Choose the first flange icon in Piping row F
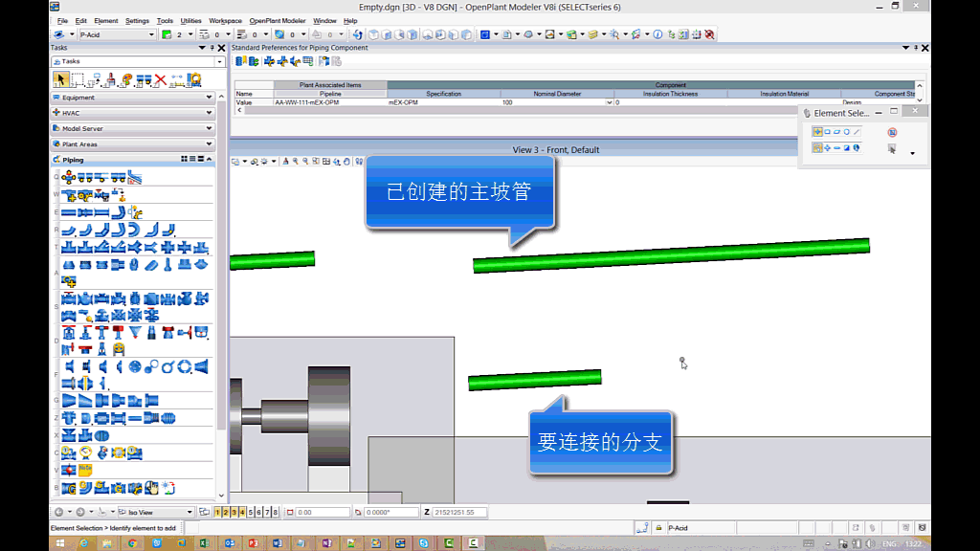This screenshot has width=980, height=551. (69, 366)
